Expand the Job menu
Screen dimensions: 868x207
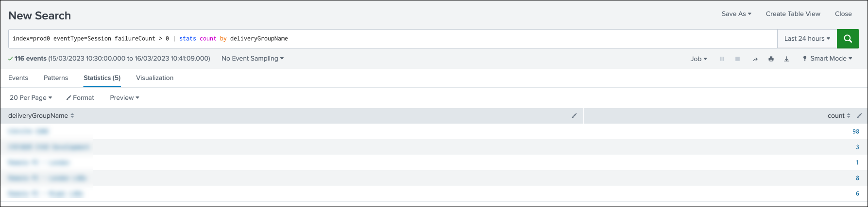[698, 59]
